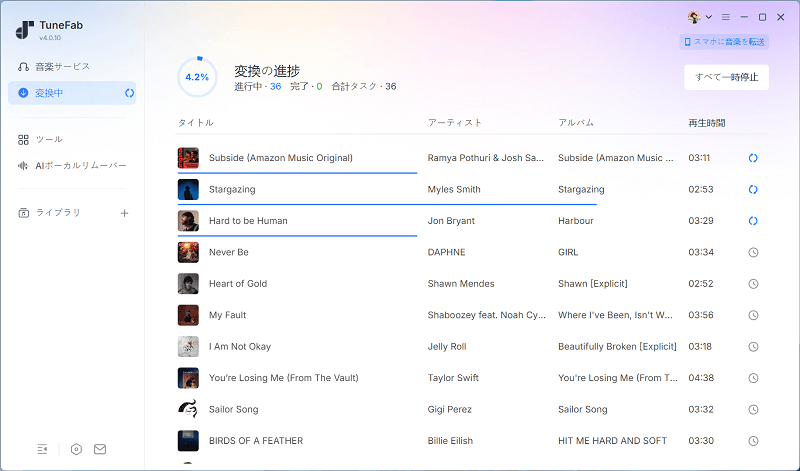Open the ライブラリ sidebar section
800x471 pixels.
pos(49,213)
